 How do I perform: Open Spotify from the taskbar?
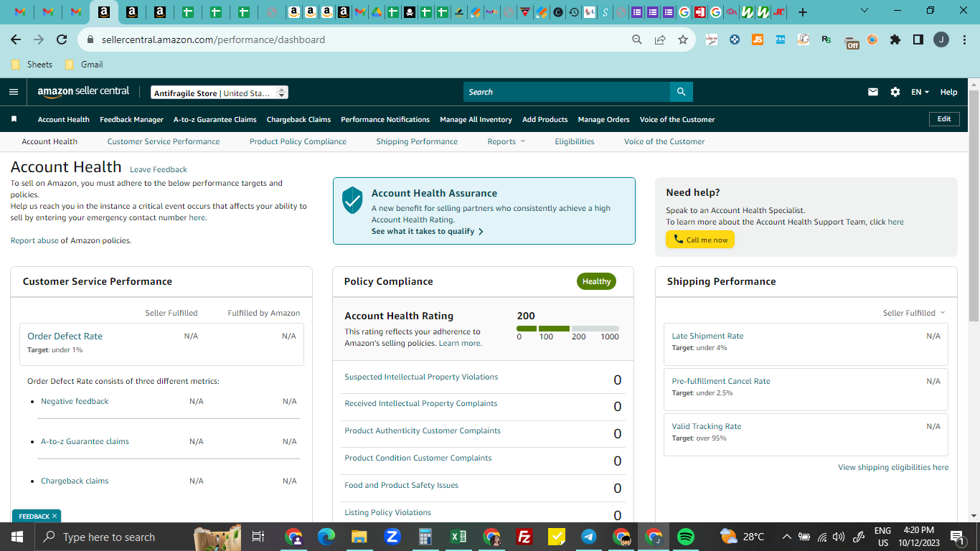(686, 537)
